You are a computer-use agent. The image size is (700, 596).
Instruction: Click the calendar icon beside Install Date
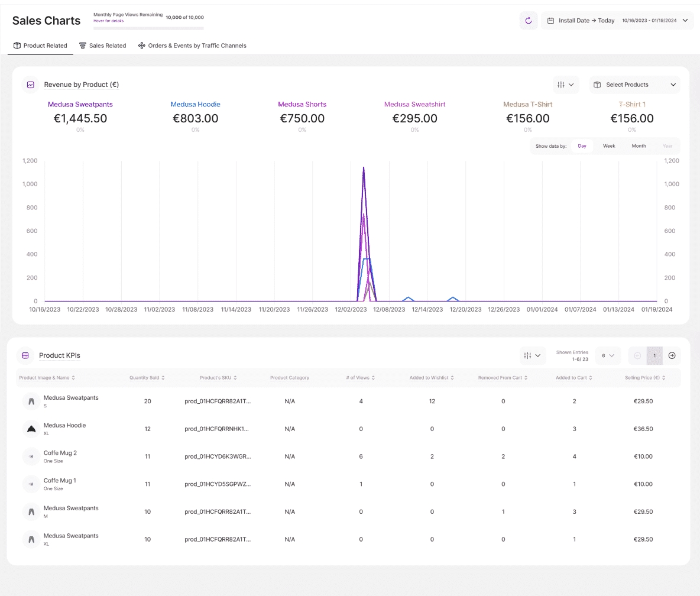pos(550,21)
